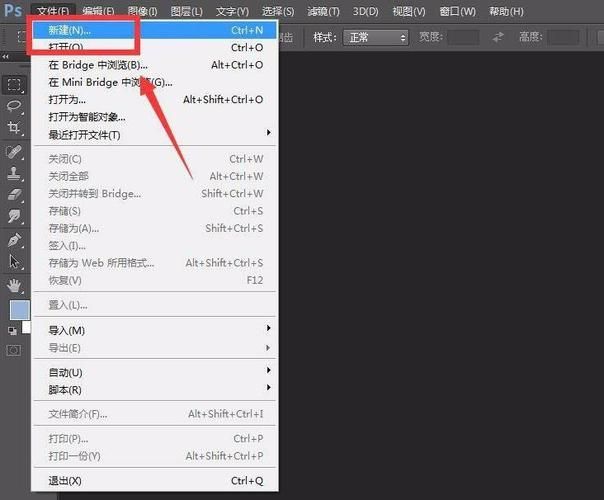Click 存储为 Web 所用格式... entry

click(x=155, y=263)
